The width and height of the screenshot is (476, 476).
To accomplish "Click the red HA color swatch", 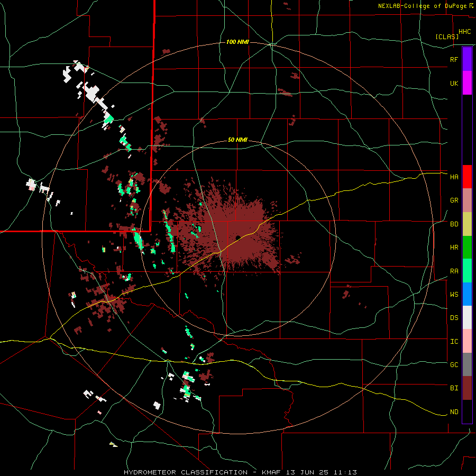I will point(467,177).
